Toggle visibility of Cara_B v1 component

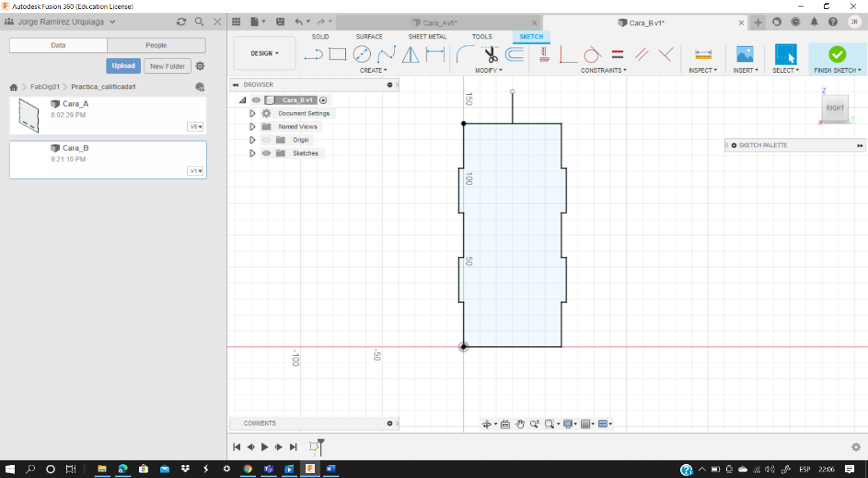click(x=256, y=100)
